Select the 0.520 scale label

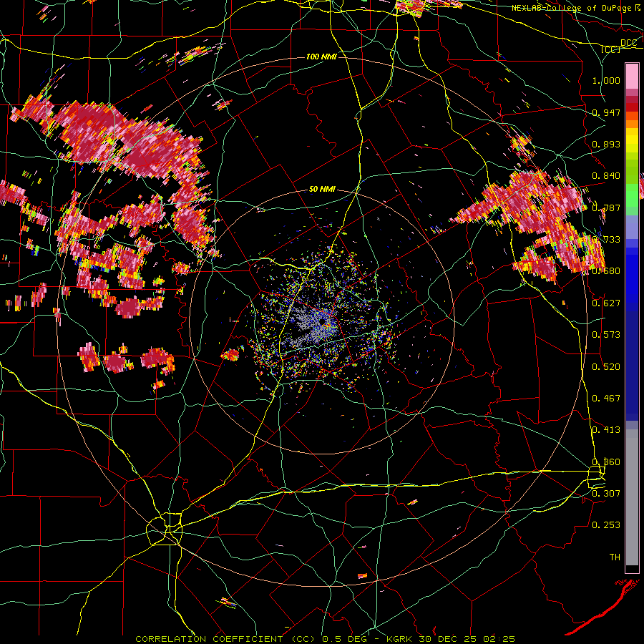606,367
